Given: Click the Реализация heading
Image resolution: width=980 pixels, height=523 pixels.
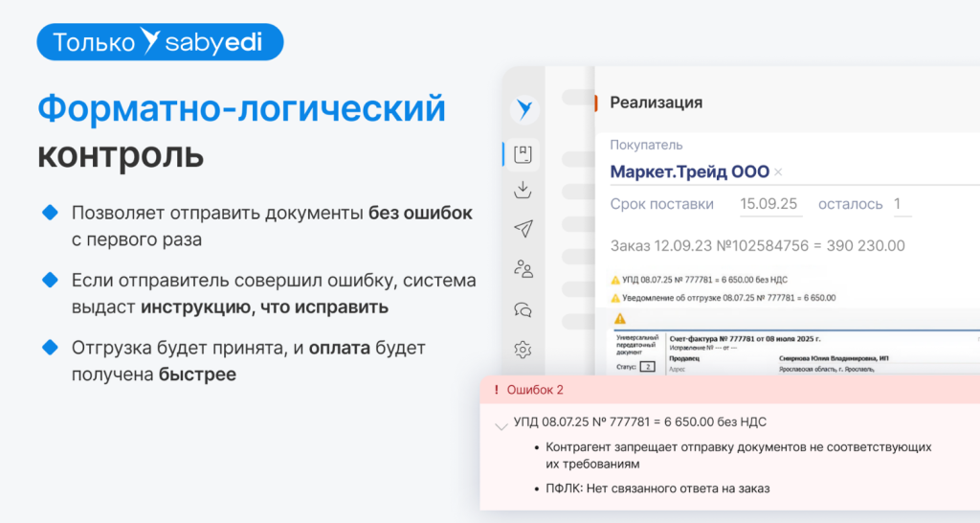Looking at the screenshot, I should [656, 102].
